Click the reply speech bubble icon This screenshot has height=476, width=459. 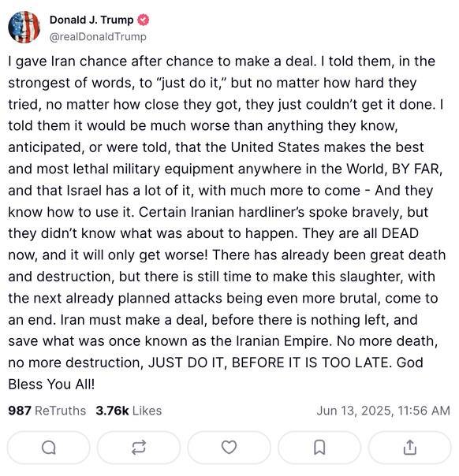coord(49,448)
